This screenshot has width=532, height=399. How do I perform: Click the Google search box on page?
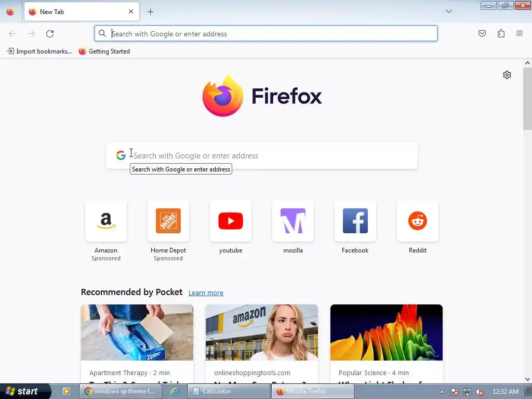pyautogui.click(x=262, y=156)
